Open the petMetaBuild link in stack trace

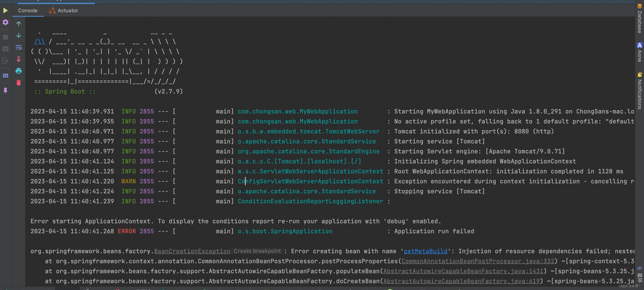tap(425, 251)
